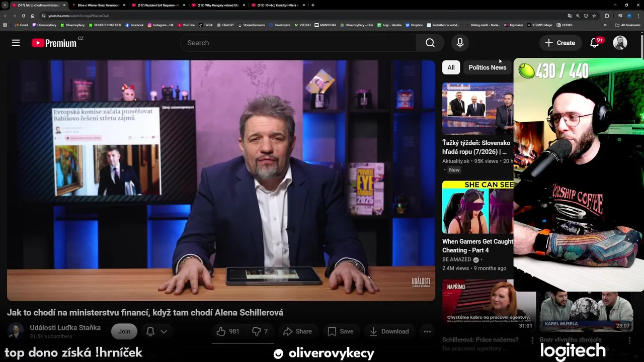Image resolution: width=644 pixels, height=362 pixels.
Task: Select the All filter chip
Action: click(x=451, y=67)
